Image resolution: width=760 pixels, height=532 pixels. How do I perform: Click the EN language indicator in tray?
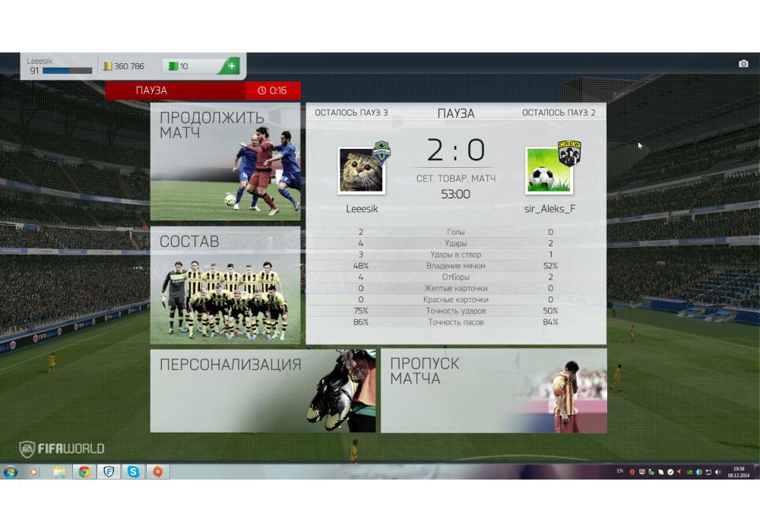pyautogui.click(x=620, y=471)
